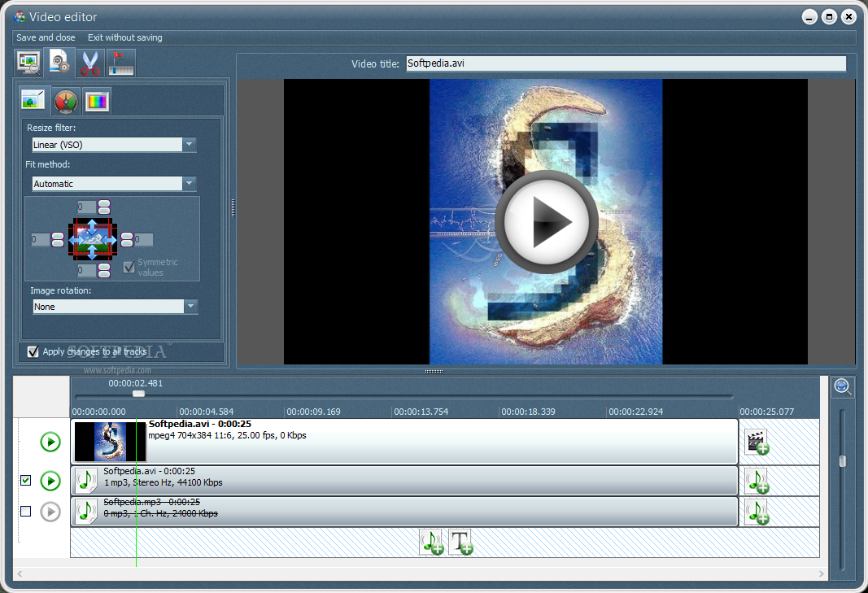
Task: Click the 00:00:04.584 timeline marker
Action: pos(206,412)
